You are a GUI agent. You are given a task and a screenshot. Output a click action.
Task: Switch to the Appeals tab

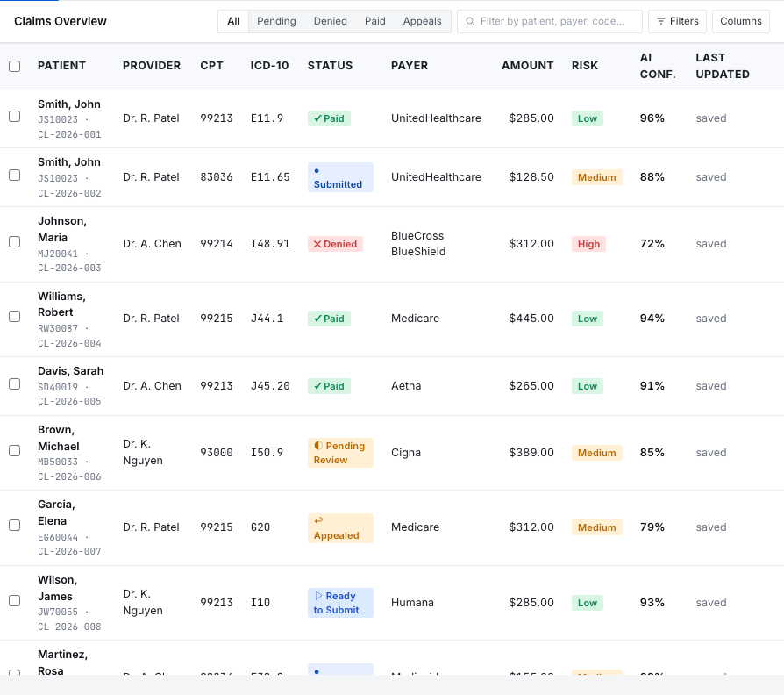[422, 22]
